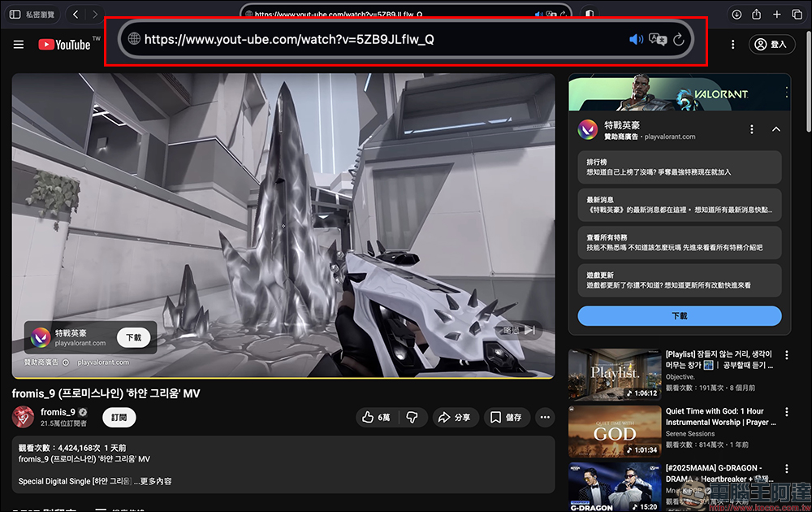Click the translate icon in the address bar
The height and width of the screenshot is (512, 812).
[x=658, y=38]
